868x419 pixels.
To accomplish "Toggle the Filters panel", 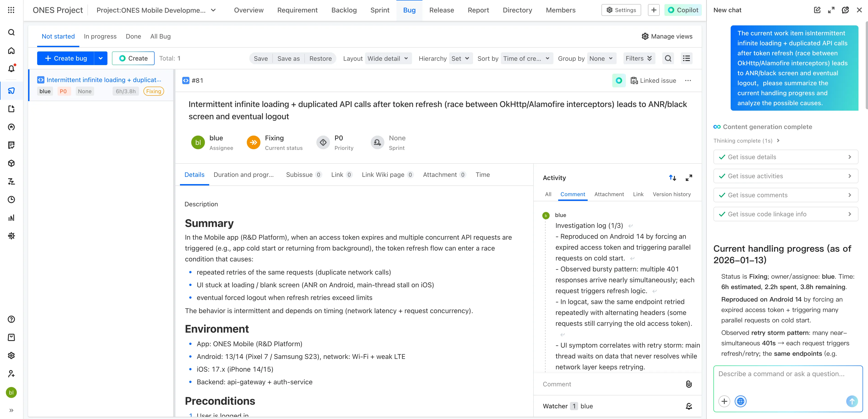I will [638, 58].
